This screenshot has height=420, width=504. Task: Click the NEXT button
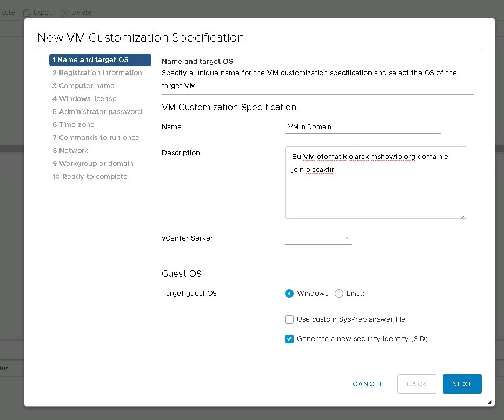click(x=462, y=384)
